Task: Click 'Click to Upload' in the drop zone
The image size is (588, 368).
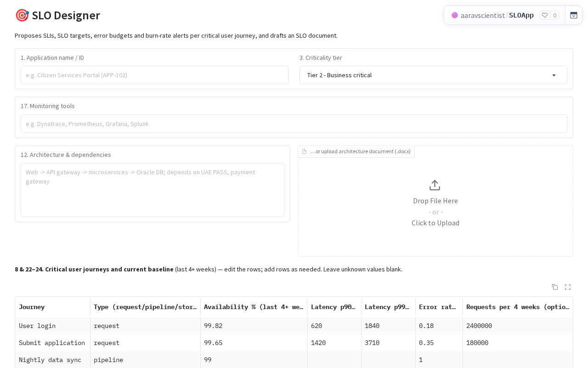Action: point(435,223)
